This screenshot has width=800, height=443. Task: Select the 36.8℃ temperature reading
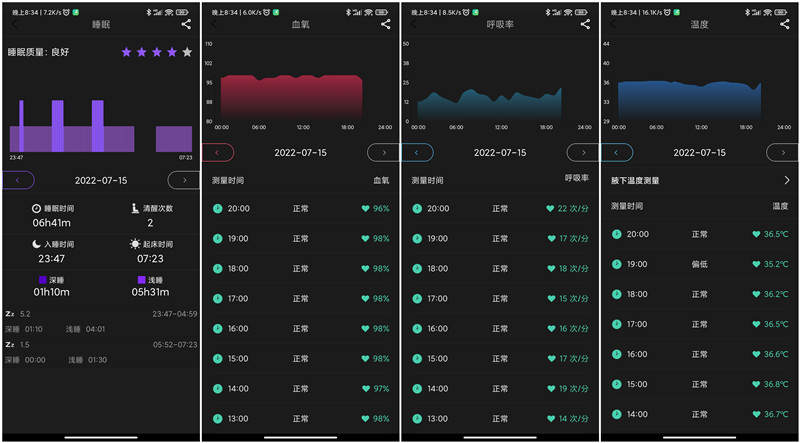click(776, 384)
